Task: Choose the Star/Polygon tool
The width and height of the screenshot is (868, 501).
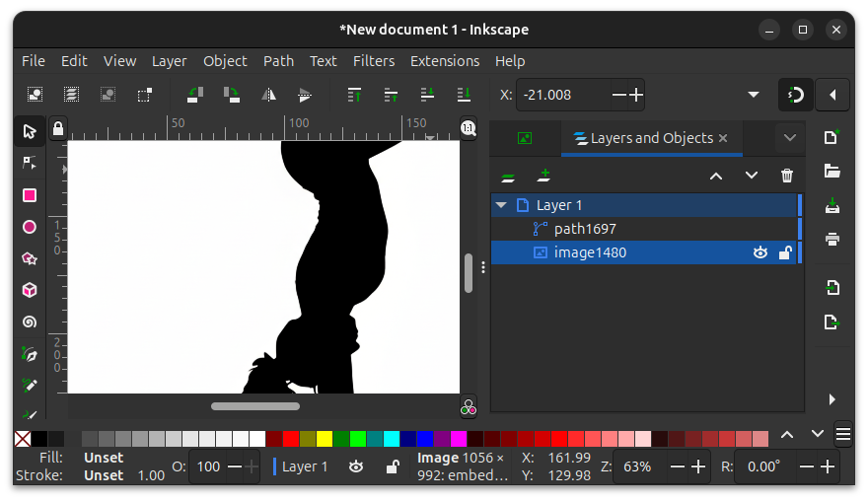Action: (x=30, y=258)
